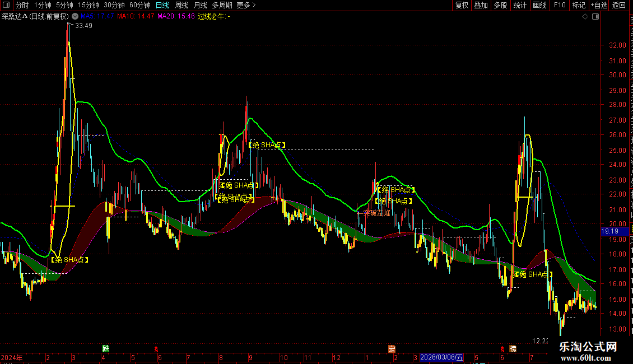Open the 画线 drawing tools
The image size is (633, 364).
[540, 5]
